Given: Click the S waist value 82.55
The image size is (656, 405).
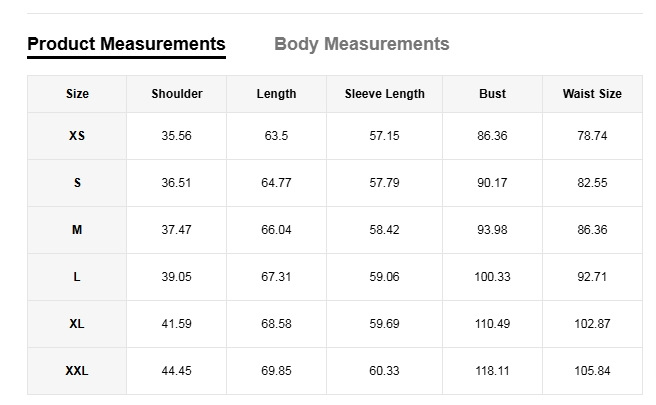Looking at the screenshot, I should 592,183.
